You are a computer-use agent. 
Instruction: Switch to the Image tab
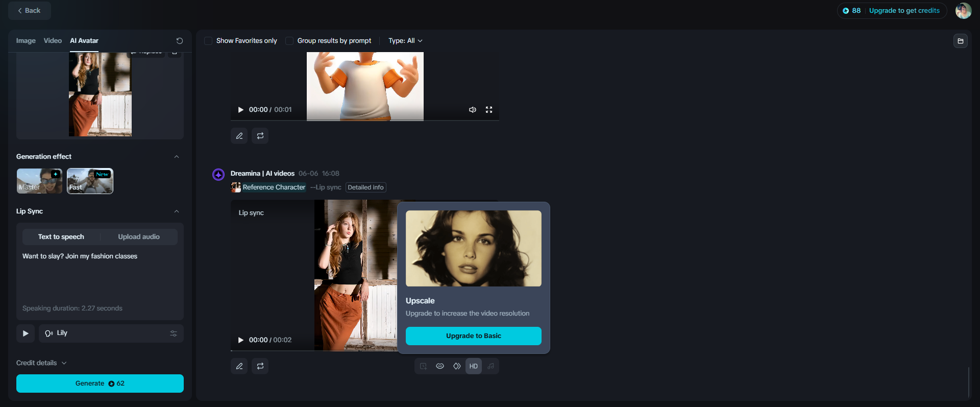(26, 41)
